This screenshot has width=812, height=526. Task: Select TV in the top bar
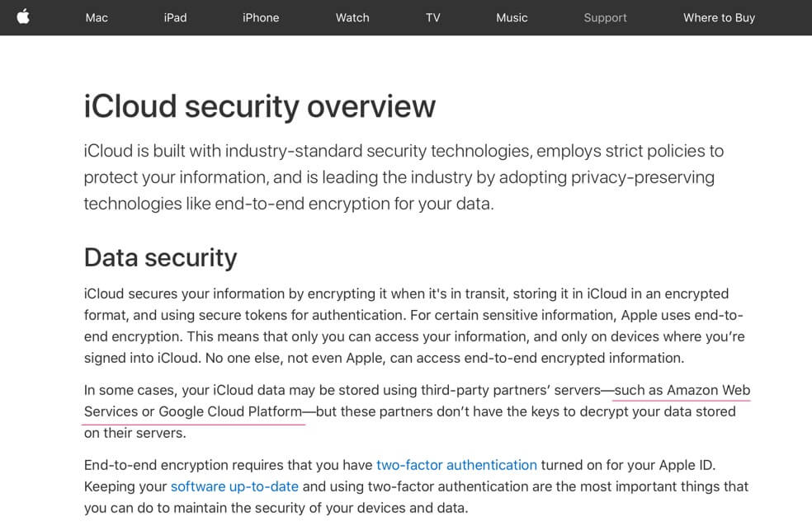(x=433, y=17)
